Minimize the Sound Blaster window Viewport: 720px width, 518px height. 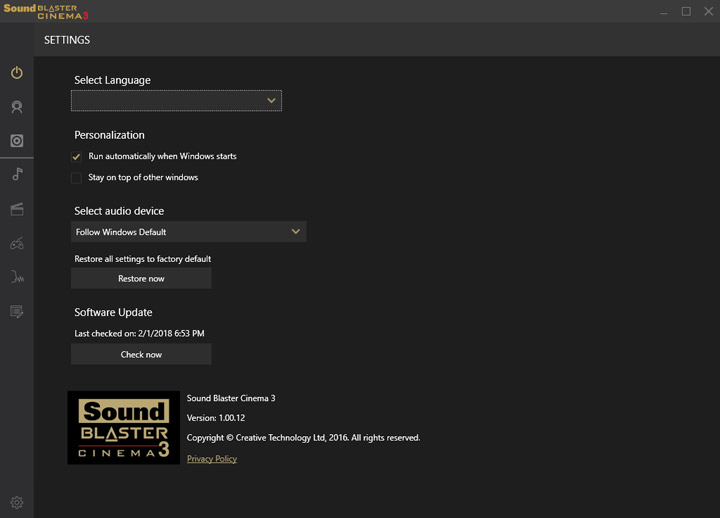click(664, 12)
